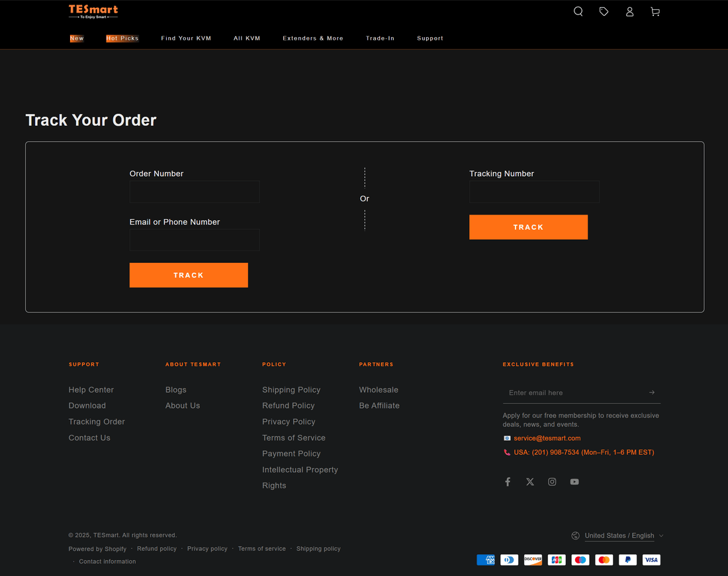Screen dimensions: 728x576
Task: Open the X (Twitter) social icon
Action: tap(530, 482)
